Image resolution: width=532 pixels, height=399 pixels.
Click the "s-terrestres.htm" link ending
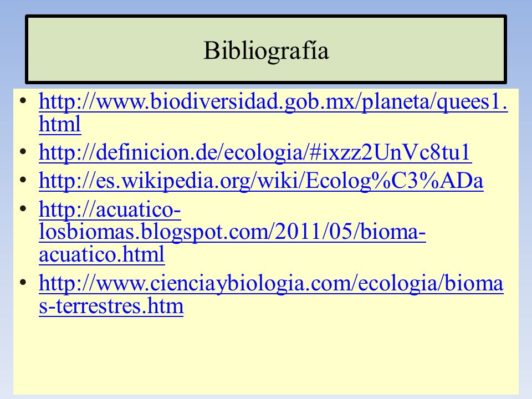click(x=111, y=306)
